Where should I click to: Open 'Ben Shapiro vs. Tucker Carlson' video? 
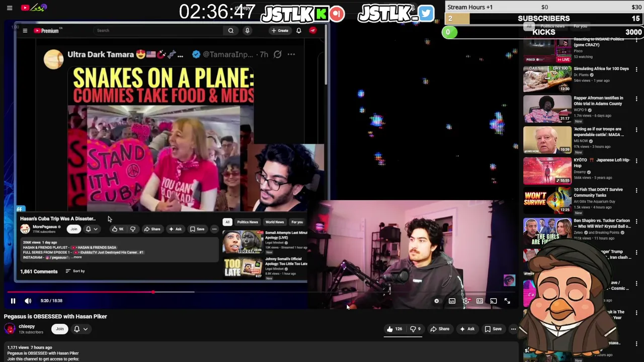click(602, 223)
